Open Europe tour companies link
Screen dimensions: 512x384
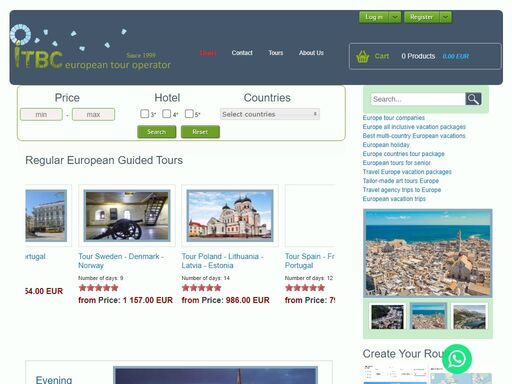[394, 118]
